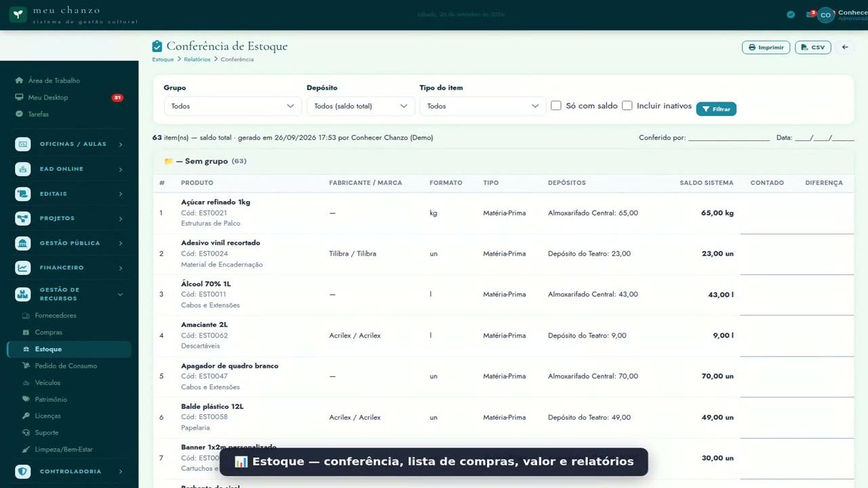Click Depósito do Teatro: 49,00 cell
The image size is (868, 488).
tap(589, 418)
